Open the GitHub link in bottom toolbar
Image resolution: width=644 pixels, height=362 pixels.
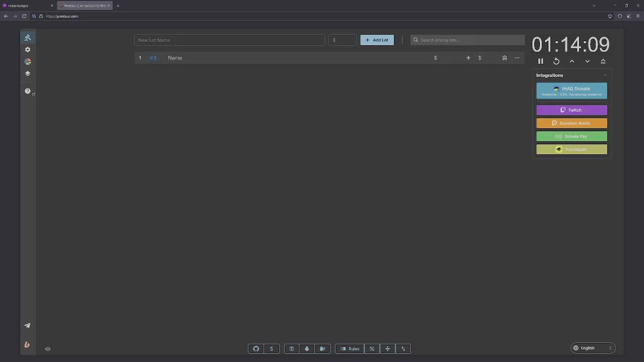click(256, 349)
